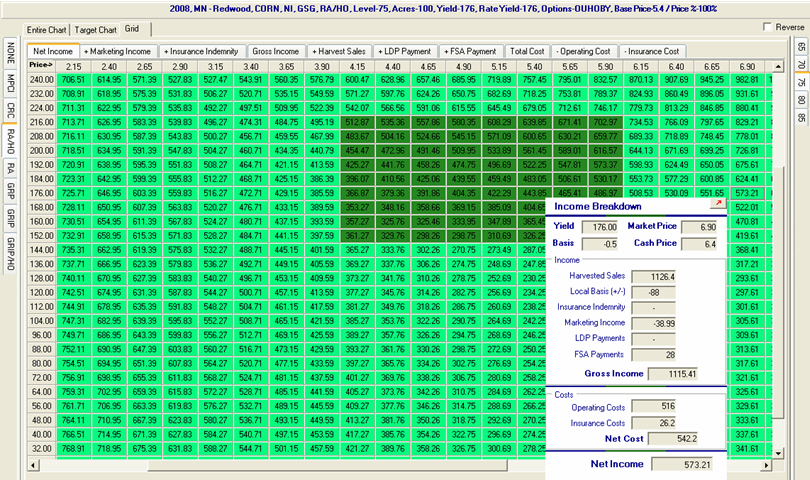Select the 32.00 yield row header
The width and height of the screenshot is (810, 480).
pyautogui.click(x=41, y=448)
